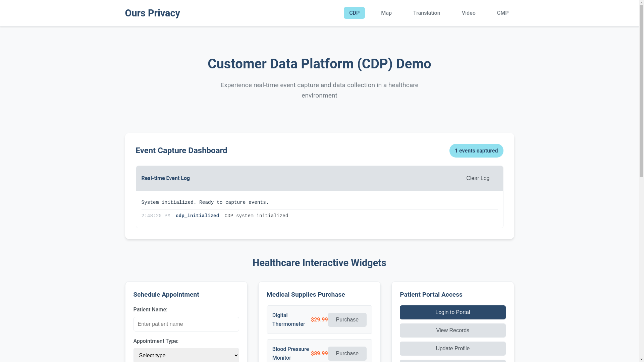Focus the Patient Name input field
The height and width of the screenshot is (362, 644).
click(186, 324)
